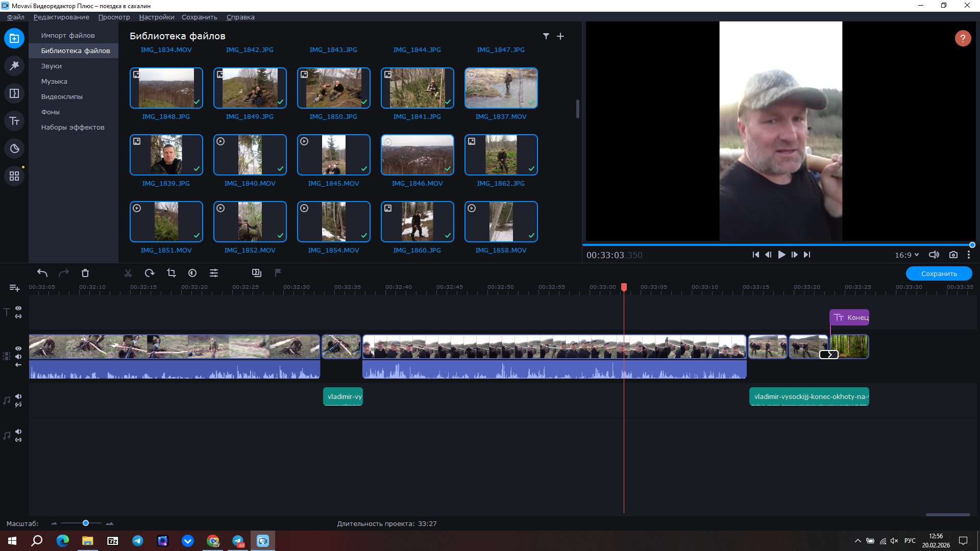Delete selected clip with trash icon
980x551 pixels.
click(85, 273)
